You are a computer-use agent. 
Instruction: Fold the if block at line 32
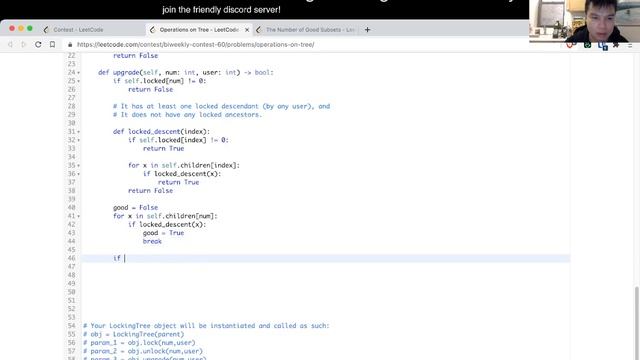click(x=78, y=140)
